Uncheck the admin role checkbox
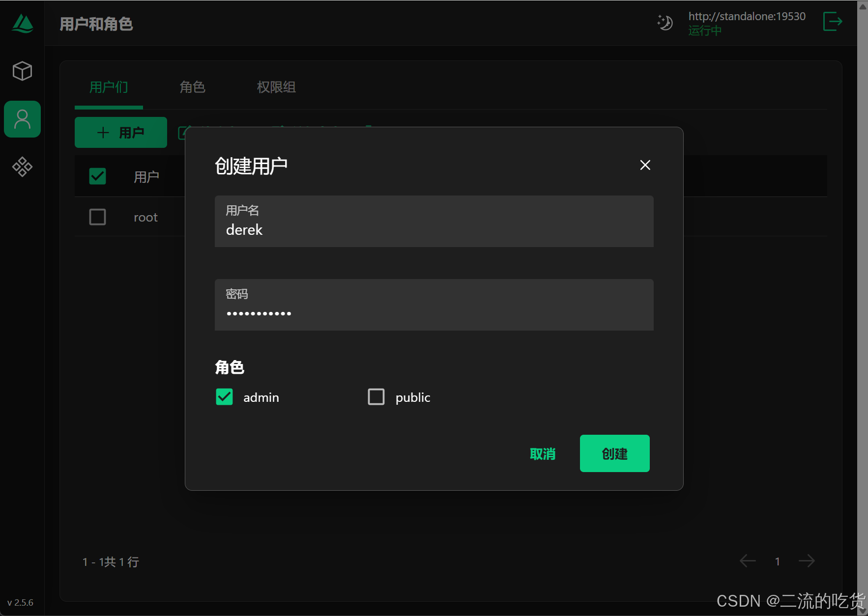 coord(224,396)
